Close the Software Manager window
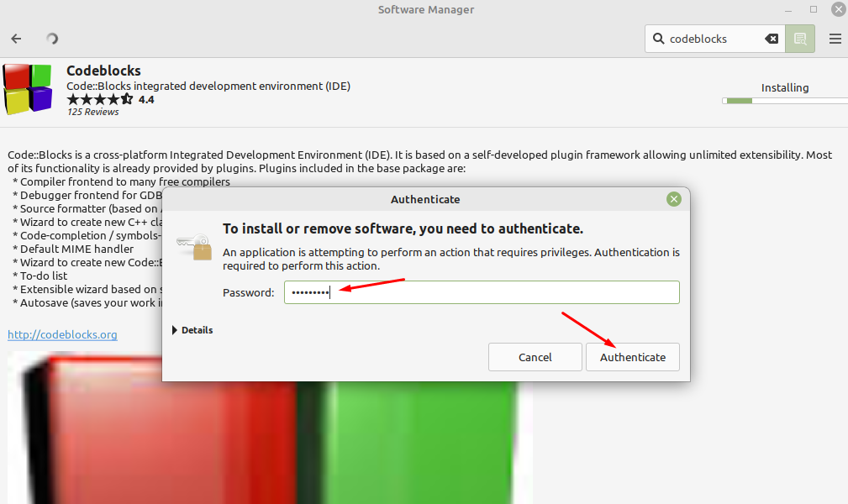Screen dimensions: 848x504 [838, 9]
